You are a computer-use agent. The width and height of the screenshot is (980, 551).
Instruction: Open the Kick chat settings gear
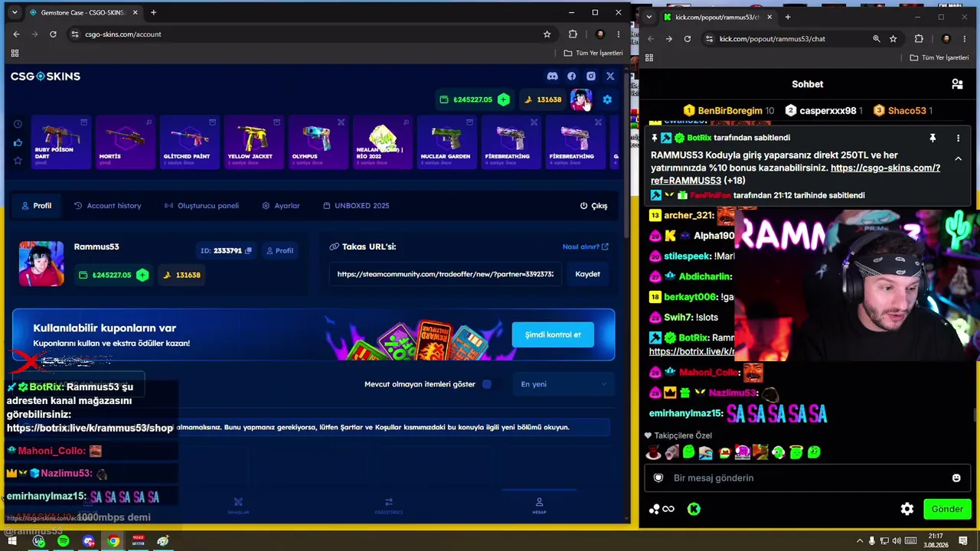(907, 509)
